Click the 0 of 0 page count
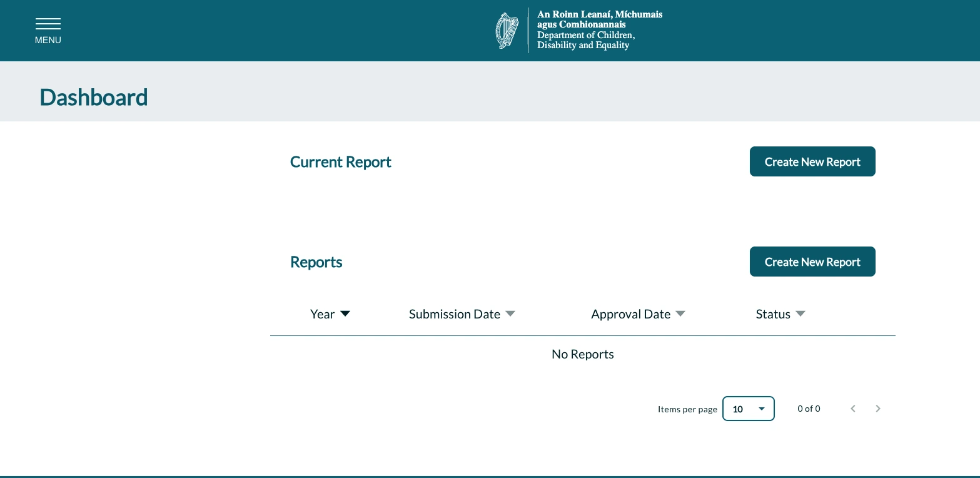 (809, 409)
